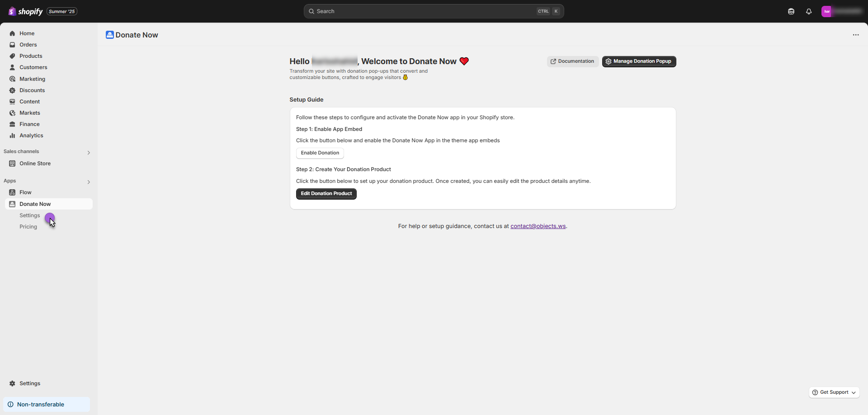This screenshot has width=868, height=415.
Task: Expand the Sales channels chevron
Action: (89, 153)
